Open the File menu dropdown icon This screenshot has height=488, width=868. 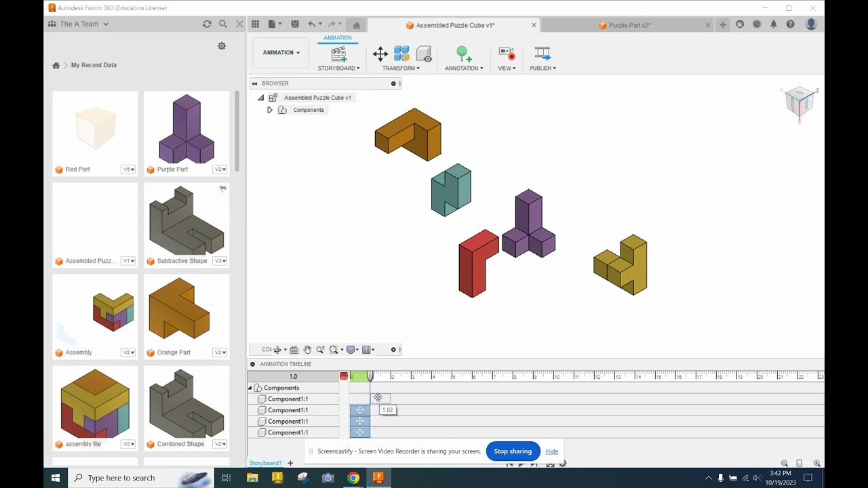click(275, 24)
